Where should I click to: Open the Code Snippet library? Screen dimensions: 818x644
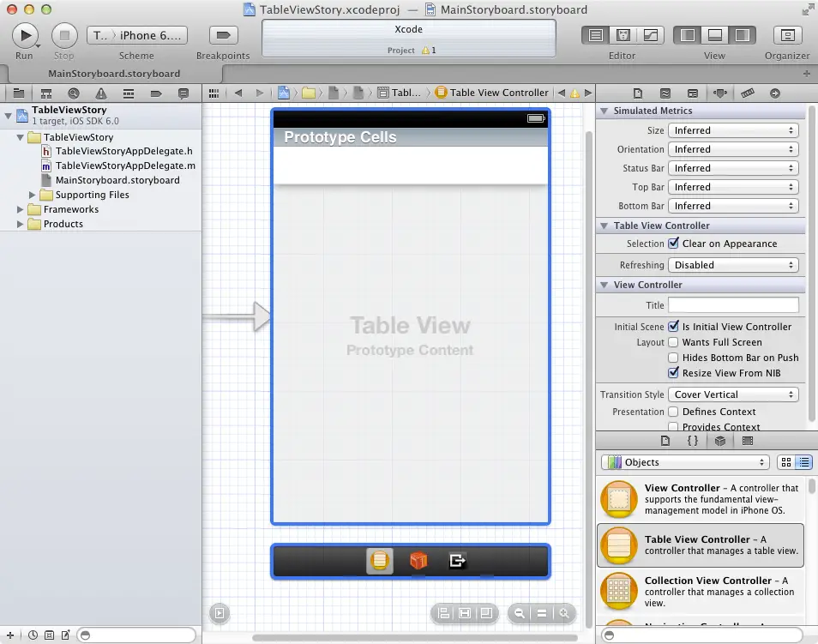(693, 441)
